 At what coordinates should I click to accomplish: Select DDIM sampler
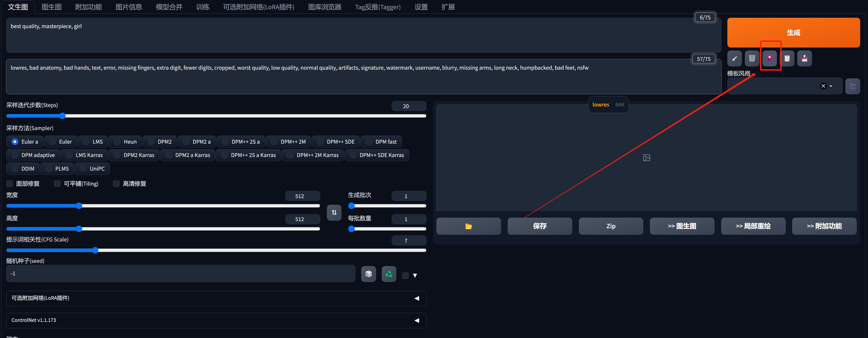[x=23, y=169]
